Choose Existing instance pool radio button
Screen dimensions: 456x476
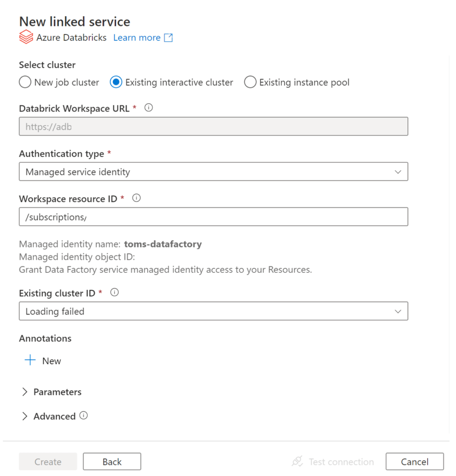250,82
